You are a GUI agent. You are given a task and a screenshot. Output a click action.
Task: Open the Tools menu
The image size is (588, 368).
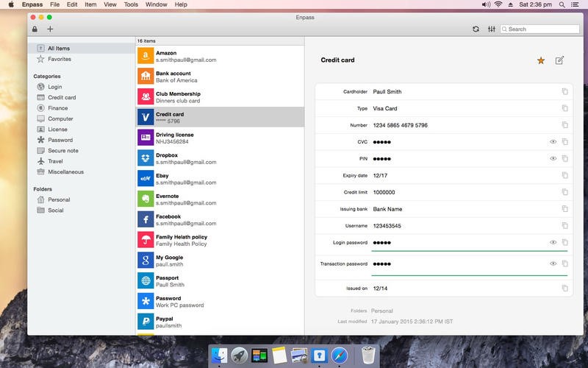tap(131, 4)
